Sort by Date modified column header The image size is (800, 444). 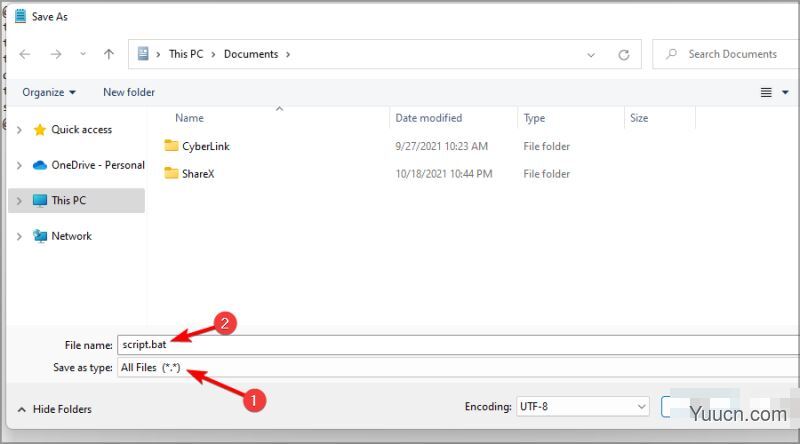click(429, 118)
